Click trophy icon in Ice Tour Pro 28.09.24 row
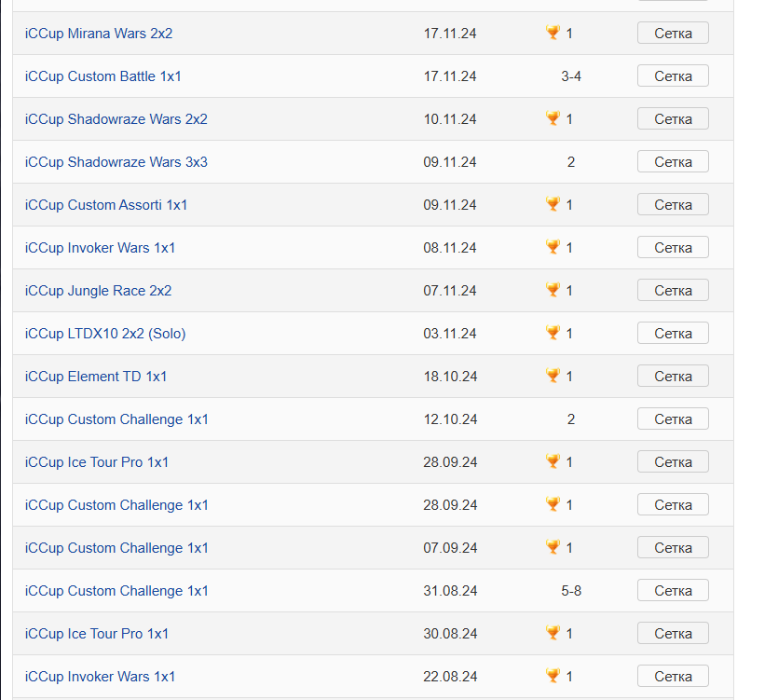The height and width of the screenshot is (700, 778). tap(553, 461)
